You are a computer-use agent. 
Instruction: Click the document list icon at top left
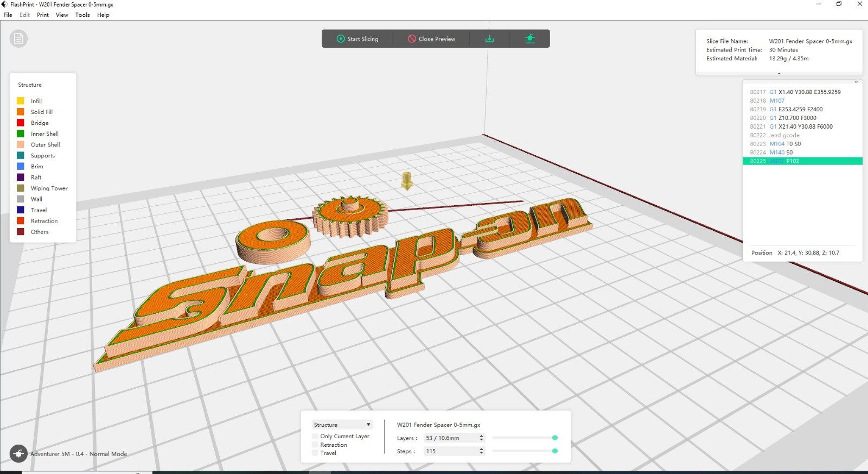(18, 39)
